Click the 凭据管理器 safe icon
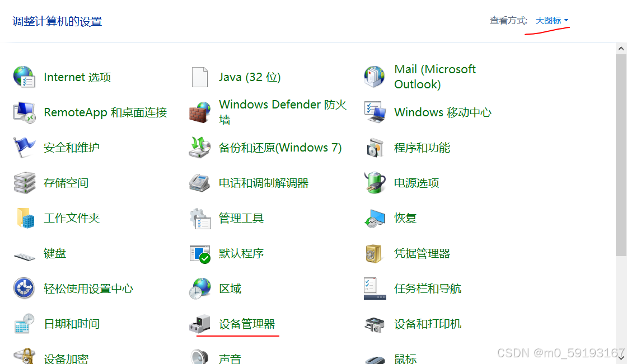 (x=375, y=253)
